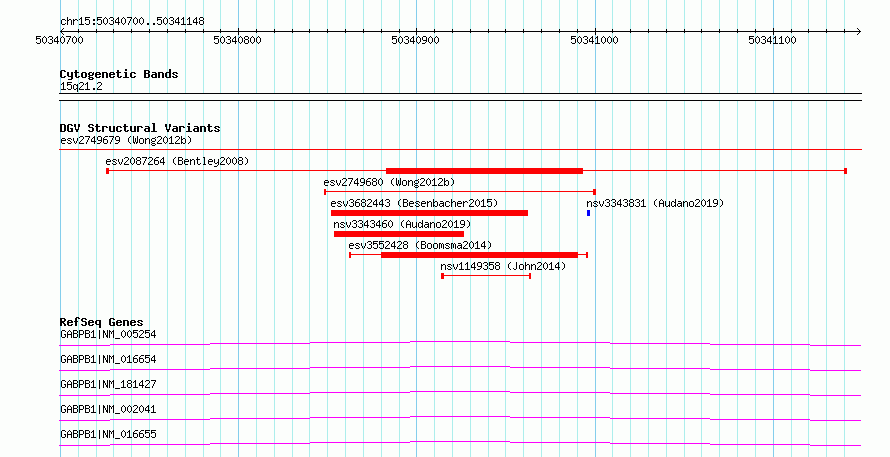This screenshot has width=890, height=457.
Task: Click the 50341100 ruler coordinate
Action: (772, 40)
